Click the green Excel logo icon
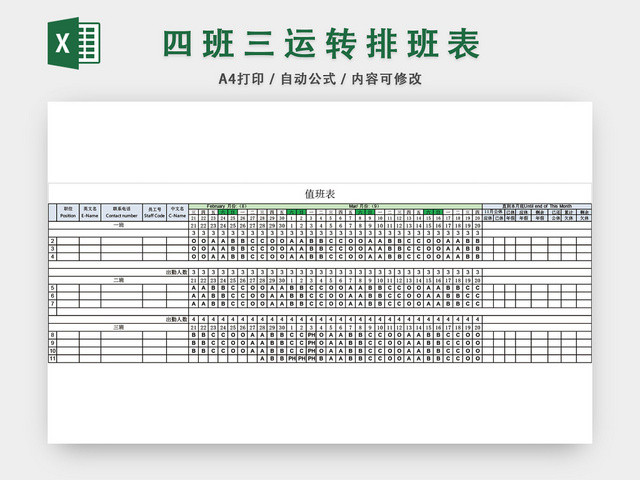The image size is (640, 480). 74,43
